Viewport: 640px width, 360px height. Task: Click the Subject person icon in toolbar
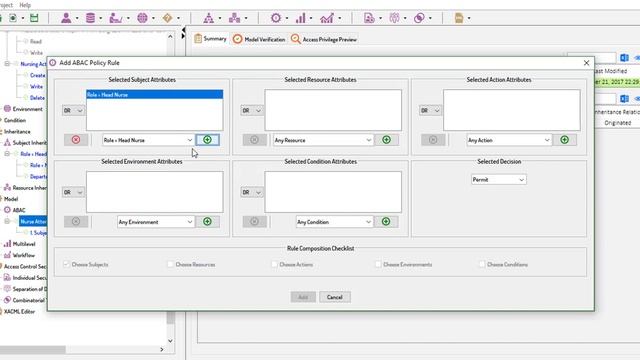pos(66,18)
